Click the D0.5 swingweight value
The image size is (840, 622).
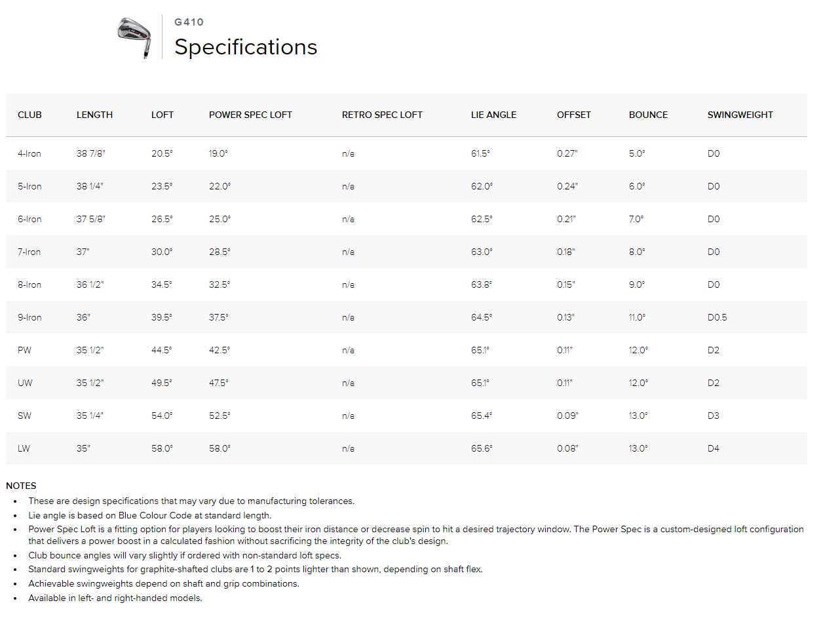[x=717, y=317]
